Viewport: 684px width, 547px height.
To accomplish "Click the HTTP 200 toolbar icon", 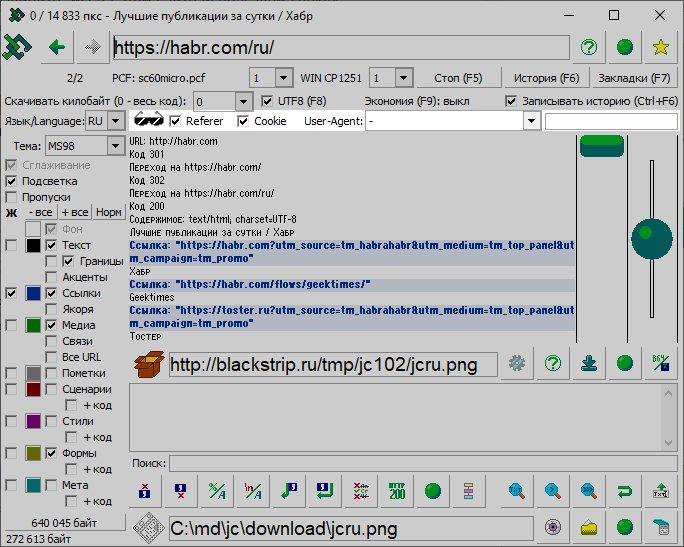I will tap(397, 491).
